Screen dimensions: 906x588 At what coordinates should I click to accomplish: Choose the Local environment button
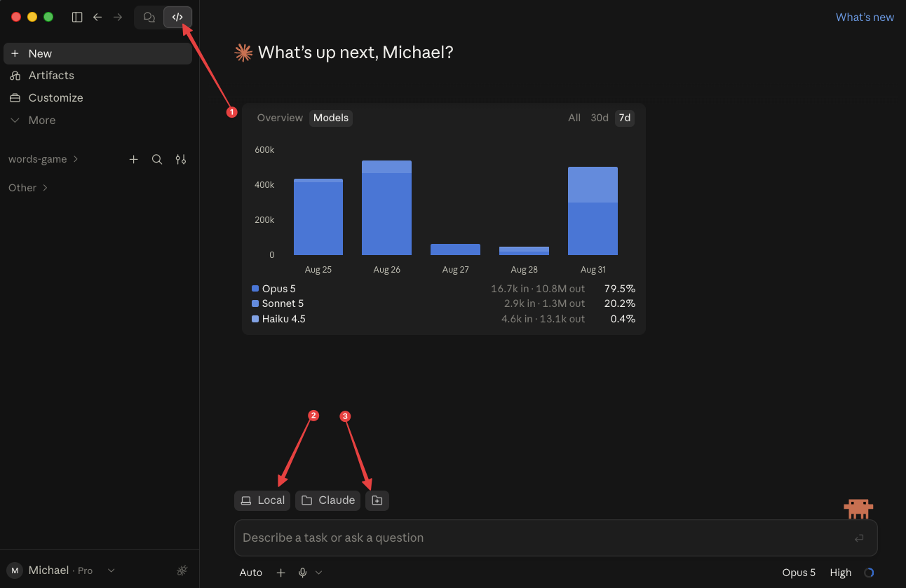(262, 500)
